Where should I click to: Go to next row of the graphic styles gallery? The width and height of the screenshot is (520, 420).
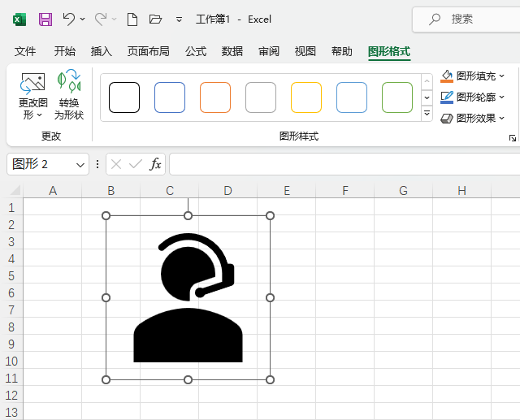tap(427, 97)
